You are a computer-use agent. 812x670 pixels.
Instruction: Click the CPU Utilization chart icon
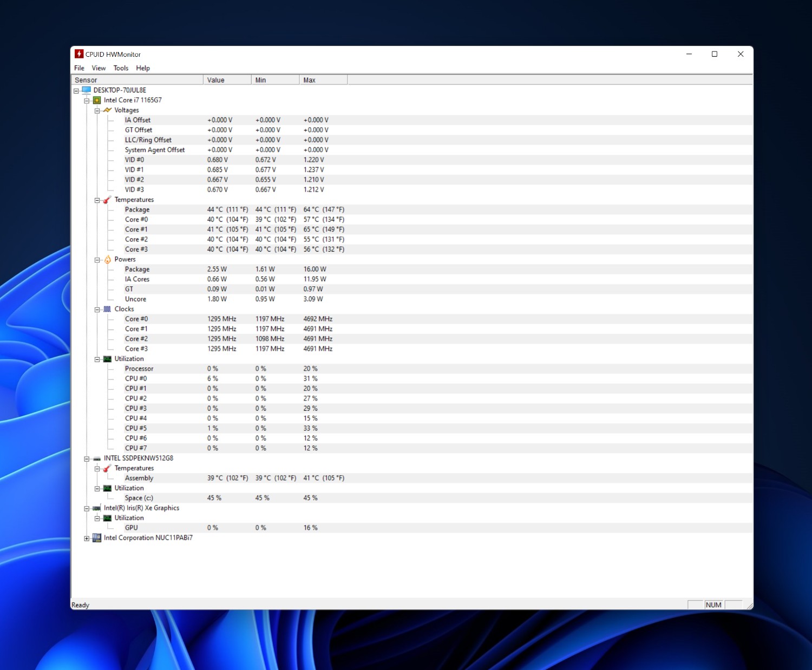pos(107,359)
